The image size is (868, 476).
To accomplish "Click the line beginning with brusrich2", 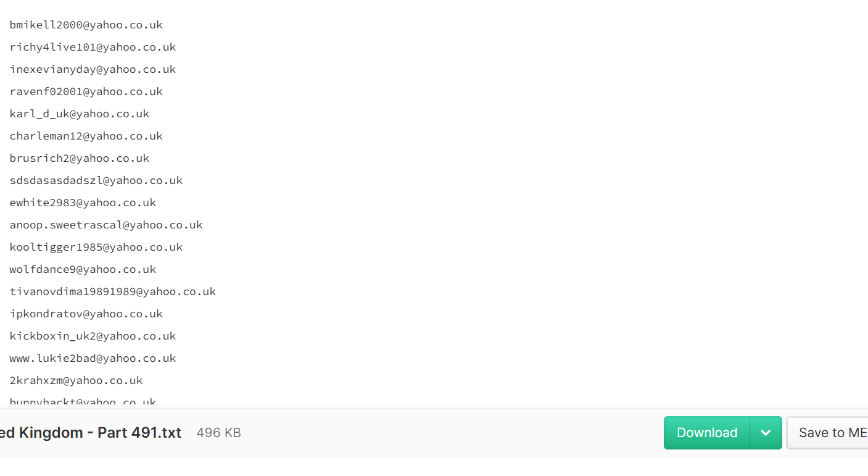I will [80, 159].
